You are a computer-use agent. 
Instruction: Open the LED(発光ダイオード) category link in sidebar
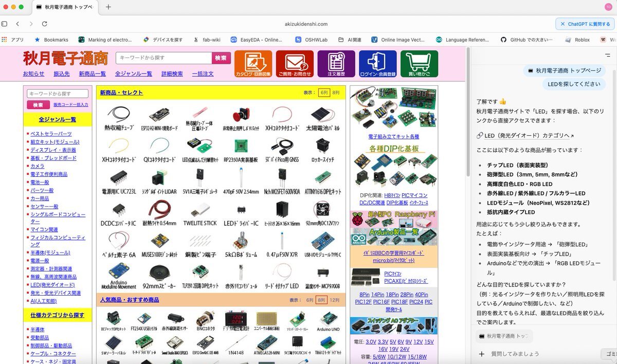(52, 284)
